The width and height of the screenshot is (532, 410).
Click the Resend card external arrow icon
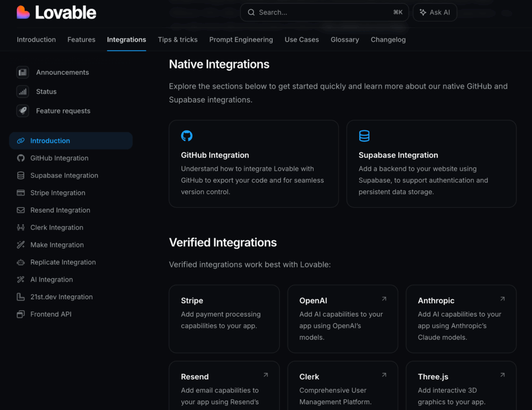click(265, 375)
